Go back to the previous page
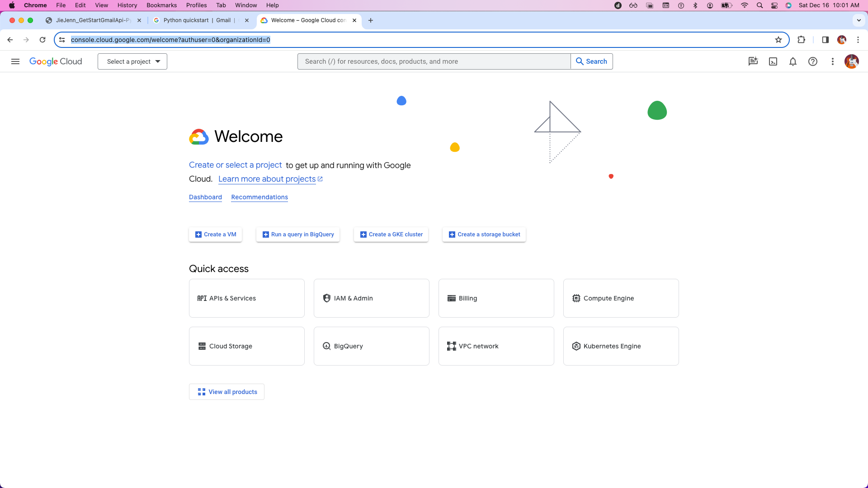 click(x=10, y=40)
